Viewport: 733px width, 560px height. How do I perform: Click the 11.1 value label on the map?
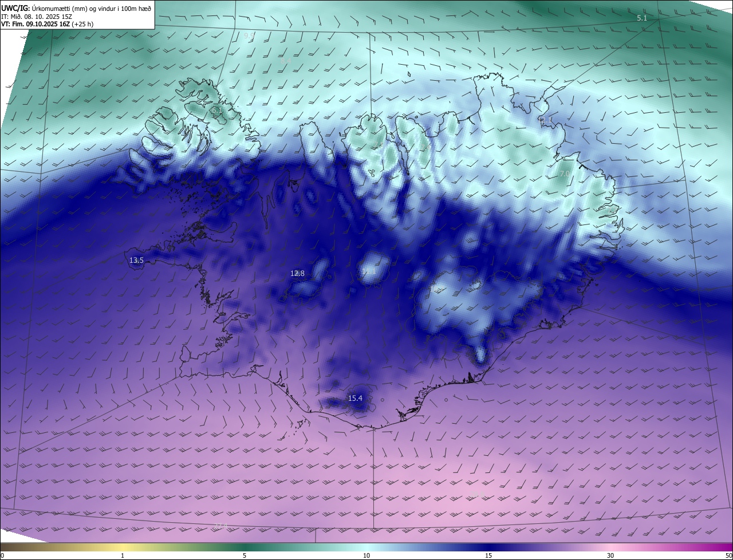[x=369, y=271]
